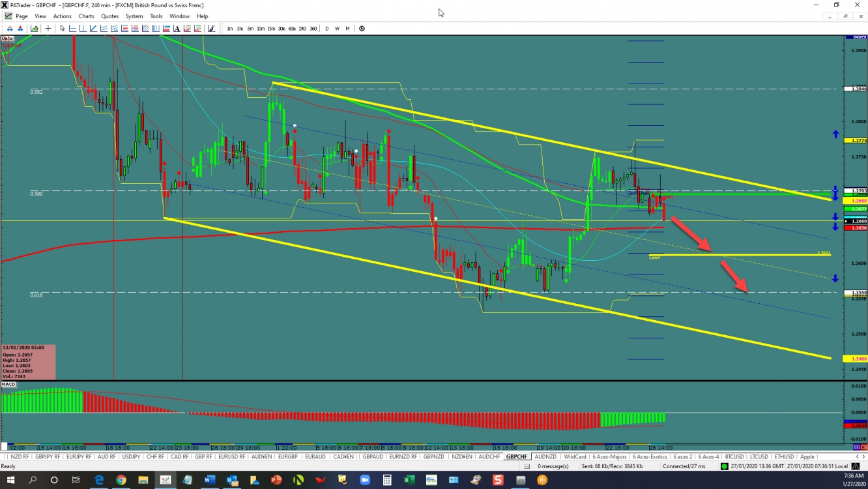Open the Charts menu
Image resolution: width=868 pixels, height=489 pixels.
point(86,16)
